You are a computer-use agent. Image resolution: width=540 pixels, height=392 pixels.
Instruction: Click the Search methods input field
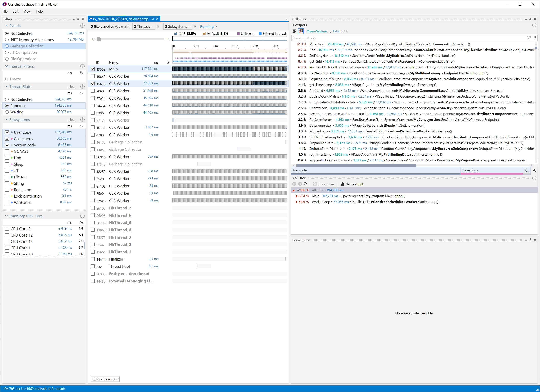(405, 38)
